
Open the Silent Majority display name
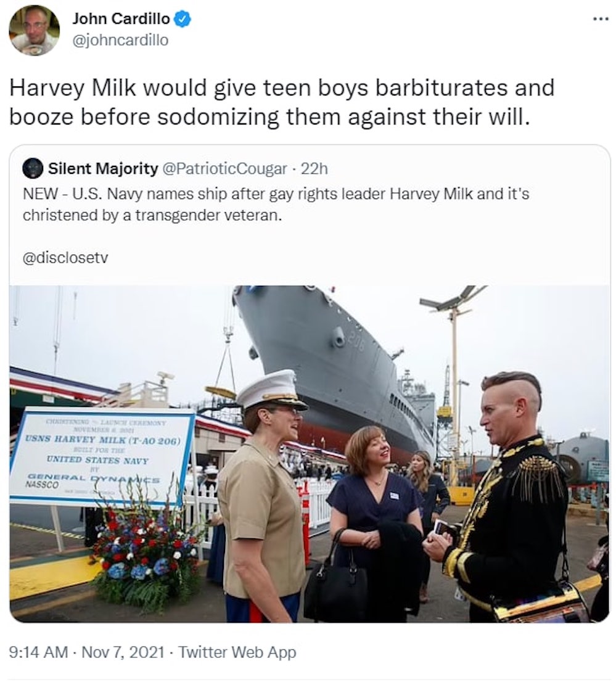coord(103,168)
